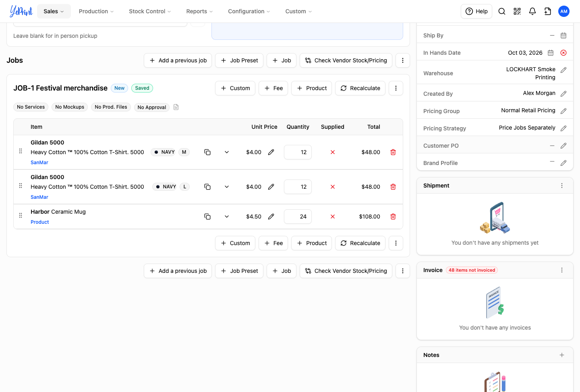Expand the Navy M Gildan 5000 row
This screenshot has height=392, width=580.
point(227,152)
